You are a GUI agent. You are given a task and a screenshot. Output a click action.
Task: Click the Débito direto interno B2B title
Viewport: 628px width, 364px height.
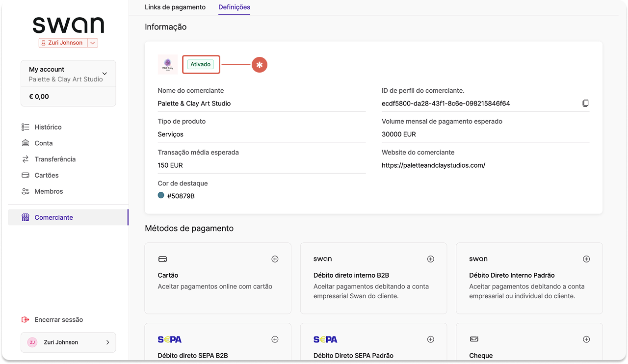coord(351,275)
